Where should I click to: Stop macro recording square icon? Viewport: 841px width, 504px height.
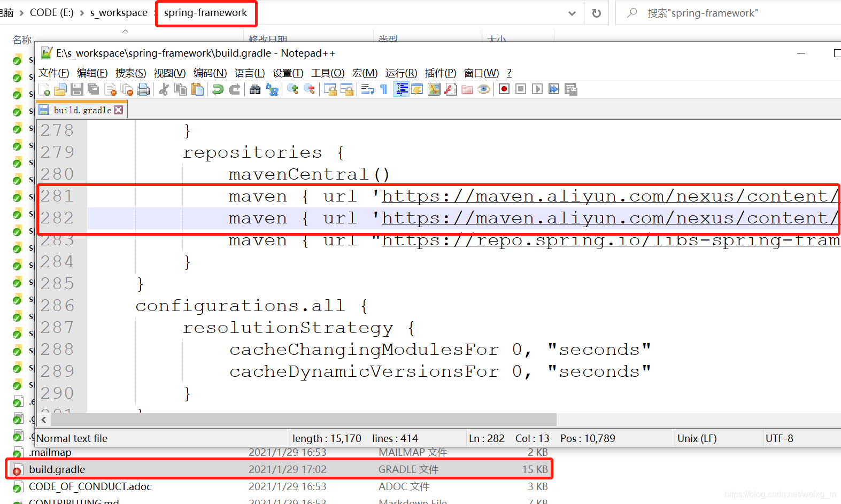click(521, 89)
